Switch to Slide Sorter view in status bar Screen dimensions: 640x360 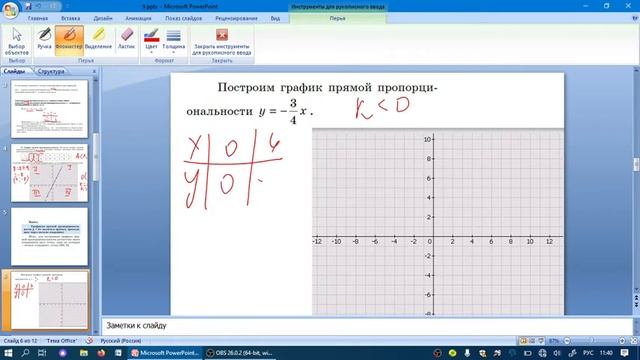pyautogui.click(x=532, y=340)
